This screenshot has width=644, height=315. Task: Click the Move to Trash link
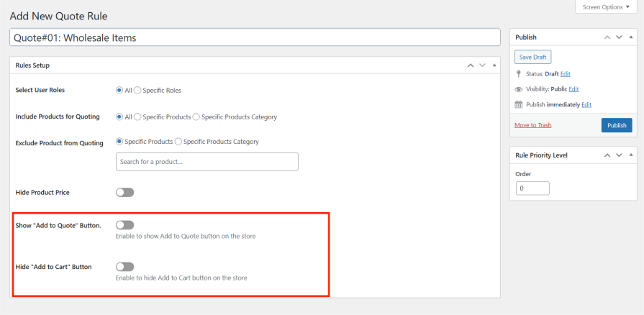pyautogui.click(x=532, y=125)
